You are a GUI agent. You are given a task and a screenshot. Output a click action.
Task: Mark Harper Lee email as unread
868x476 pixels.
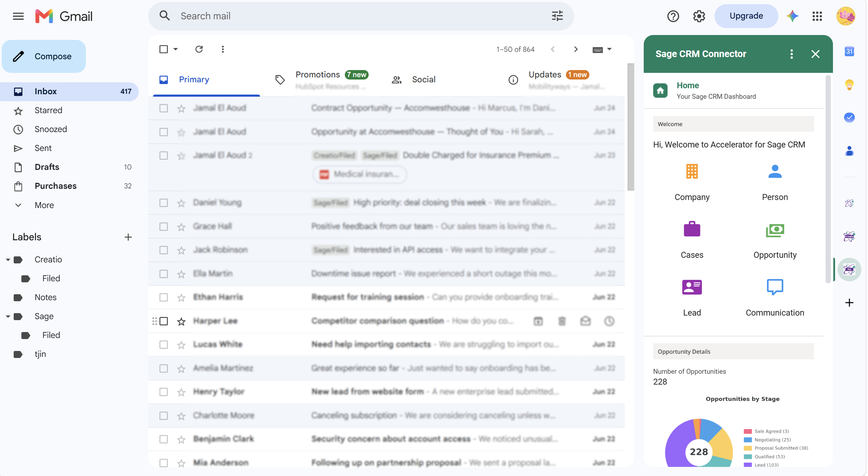tap(585, 321)
